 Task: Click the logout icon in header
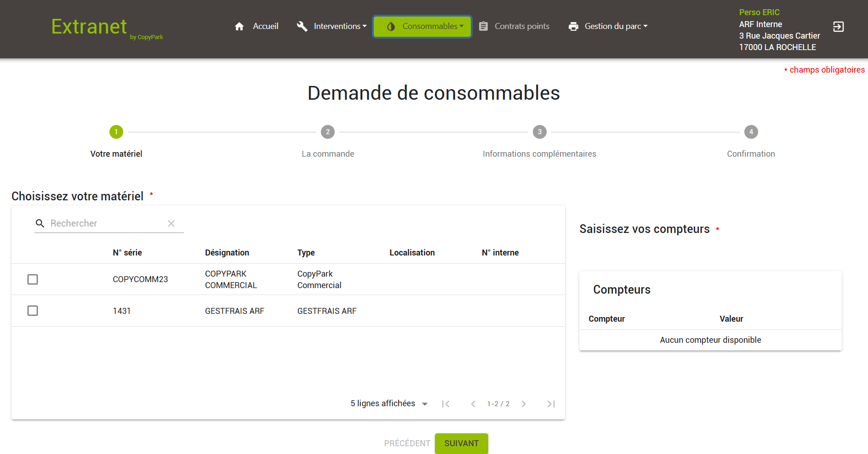[x=838, y=27]
